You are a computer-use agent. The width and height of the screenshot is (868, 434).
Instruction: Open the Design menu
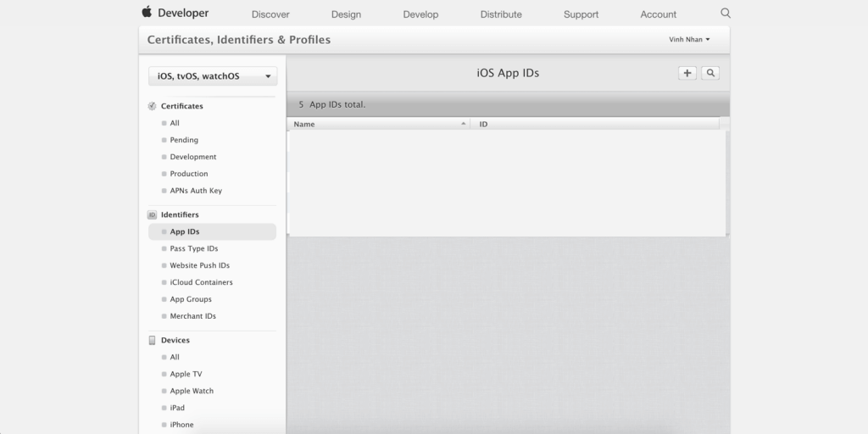346,14
